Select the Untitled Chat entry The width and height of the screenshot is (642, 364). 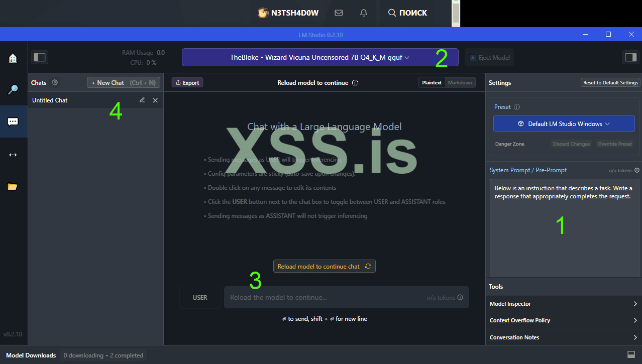[95, 100]
